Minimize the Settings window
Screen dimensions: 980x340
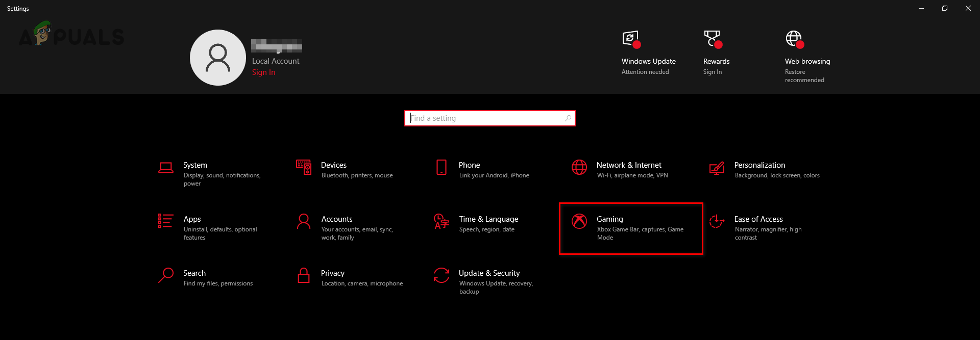point(921,8)
